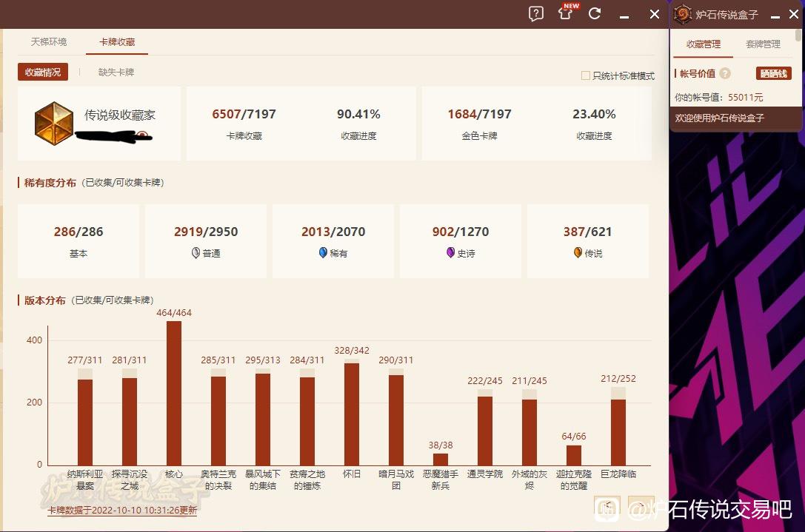The height and width of the screenshot is (532, 805).
Task: Select the 缺失卡牌 sub-tab
Action: (116, 73)
